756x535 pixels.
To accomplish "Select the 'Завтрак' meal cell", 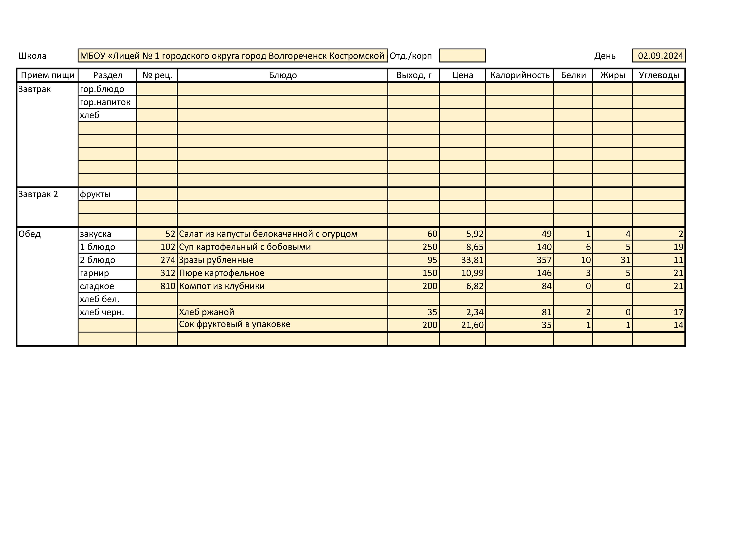I will 47,134.
